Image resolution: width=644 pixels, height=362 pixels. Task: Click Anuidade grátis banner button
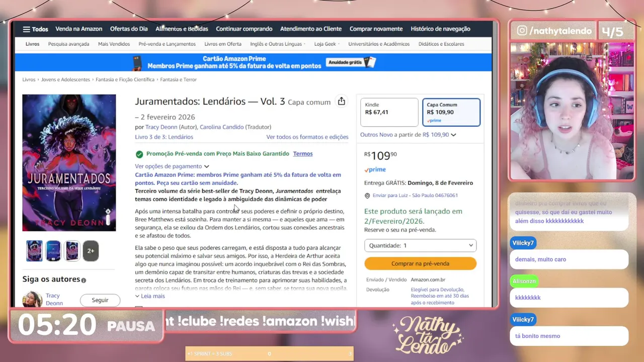point(345,62)
